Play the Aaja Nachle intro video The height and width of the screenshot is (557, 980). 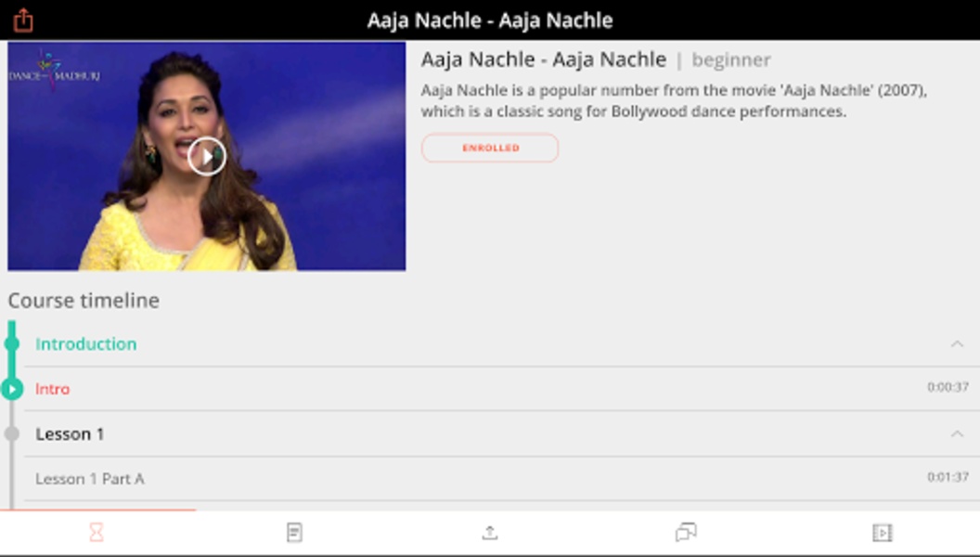coord(207,156)
